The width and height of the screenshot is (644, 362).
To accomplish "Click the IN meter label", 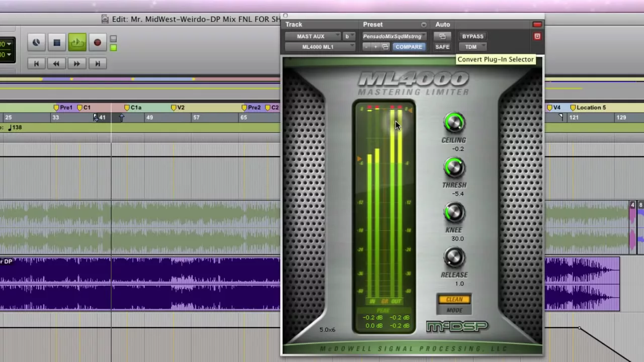I will click(x=373, y=302).
